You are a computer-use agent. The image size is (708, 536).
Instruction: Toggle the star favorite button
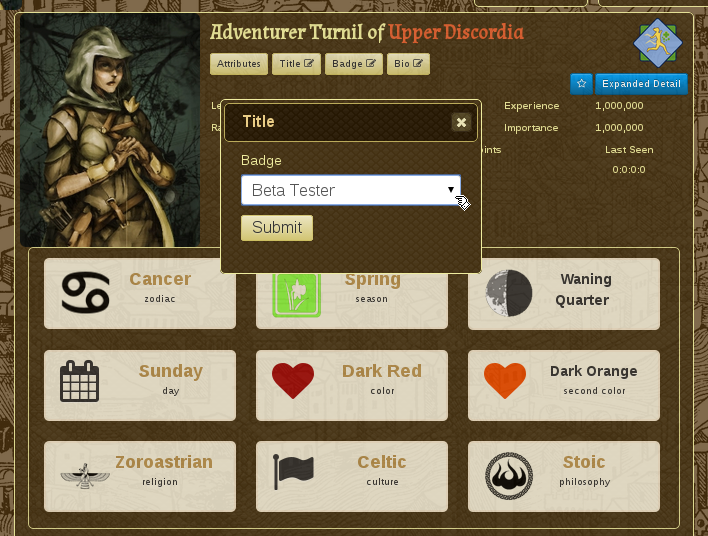click(581, 84)
